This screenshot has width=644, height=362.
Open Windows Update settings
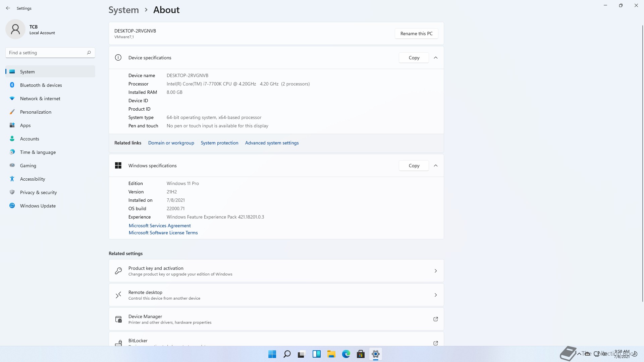coord(50,206)
